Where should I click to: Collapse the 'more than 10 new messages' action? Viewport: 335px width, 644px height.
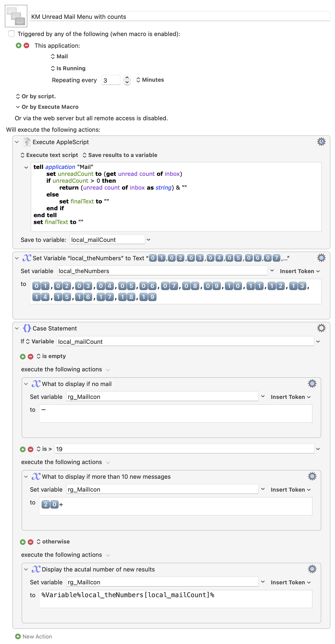click(26, 477)
